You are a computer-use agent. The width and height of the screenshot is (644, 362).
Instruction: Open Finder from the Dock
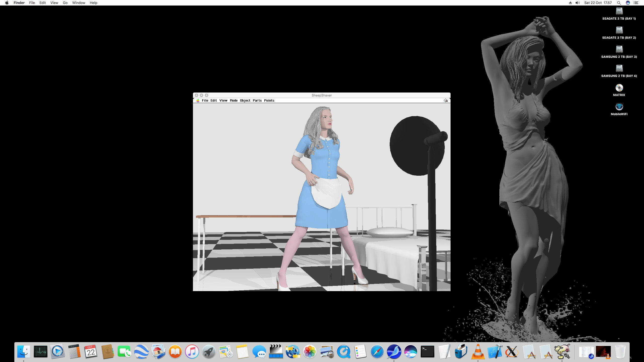click(x=24, y=351)
